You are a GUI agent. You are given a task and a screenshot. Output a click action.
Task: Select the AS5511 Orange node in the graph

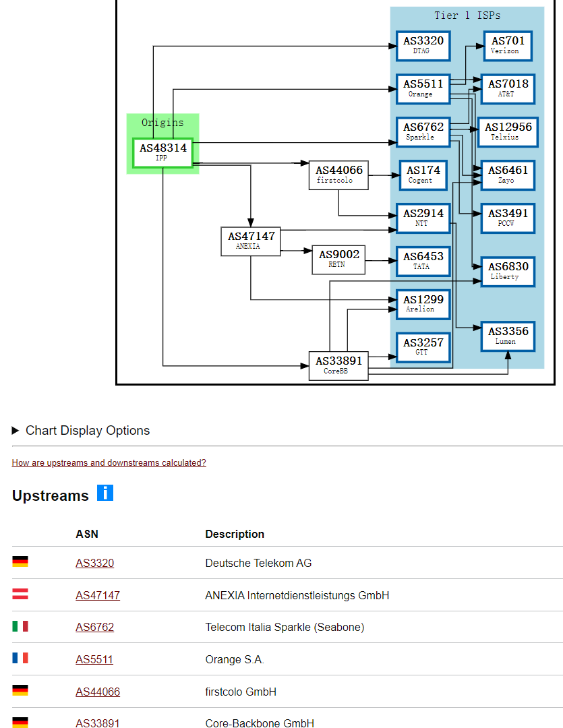tap(423, 89)
